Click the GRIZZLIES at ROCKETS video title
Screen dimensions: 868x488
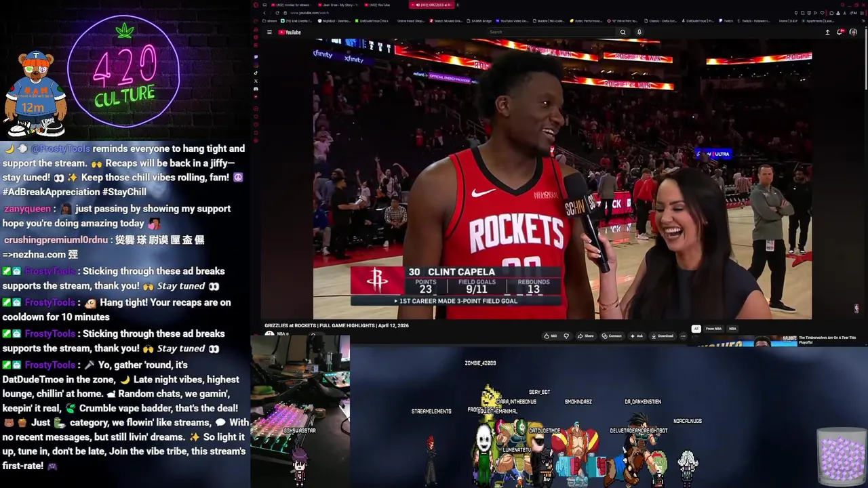(x=336, y=325)
